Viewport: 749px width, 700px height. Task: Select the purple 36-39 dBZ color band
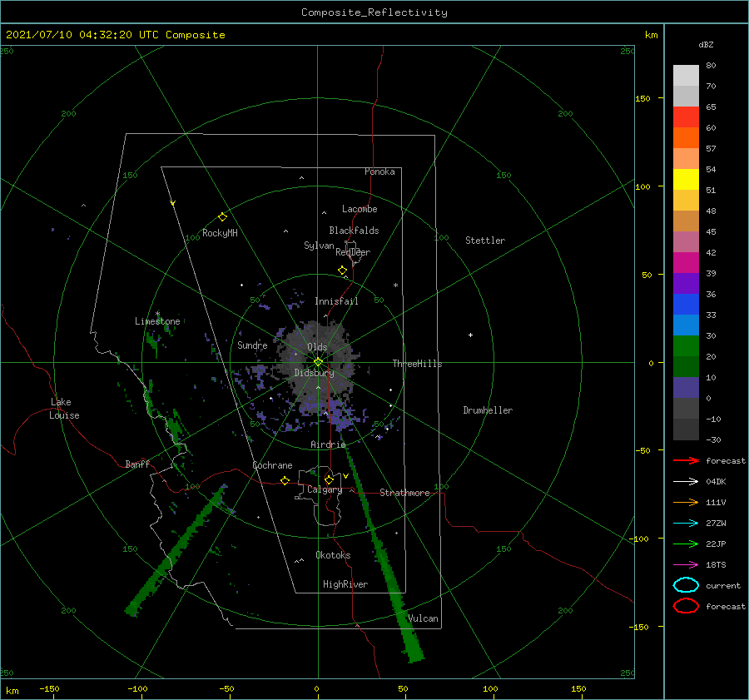click(x=686, y=283)
